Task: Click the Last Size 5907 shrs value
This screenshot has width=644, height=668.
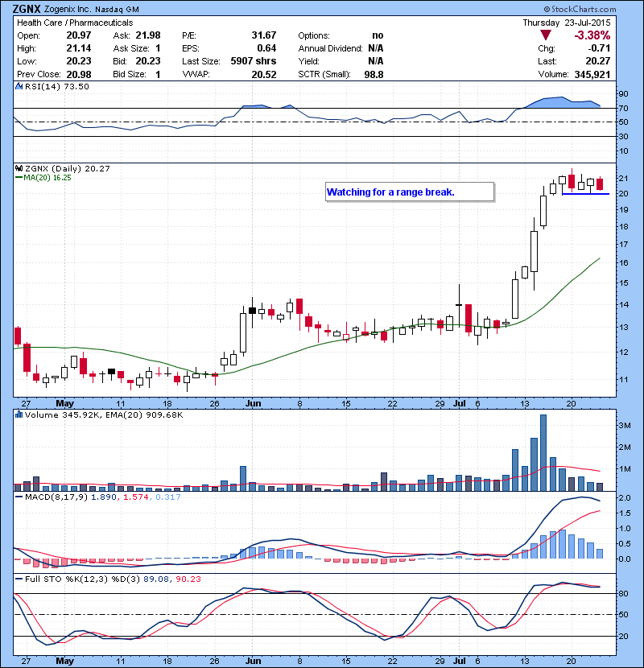Action: [253, 61]
